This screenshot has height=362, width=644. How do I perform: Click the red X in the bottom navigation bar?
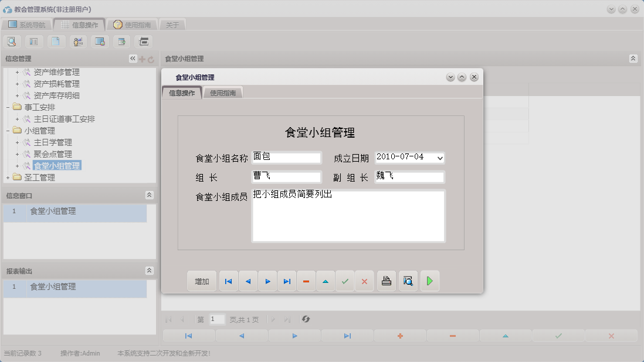point(611,336)
